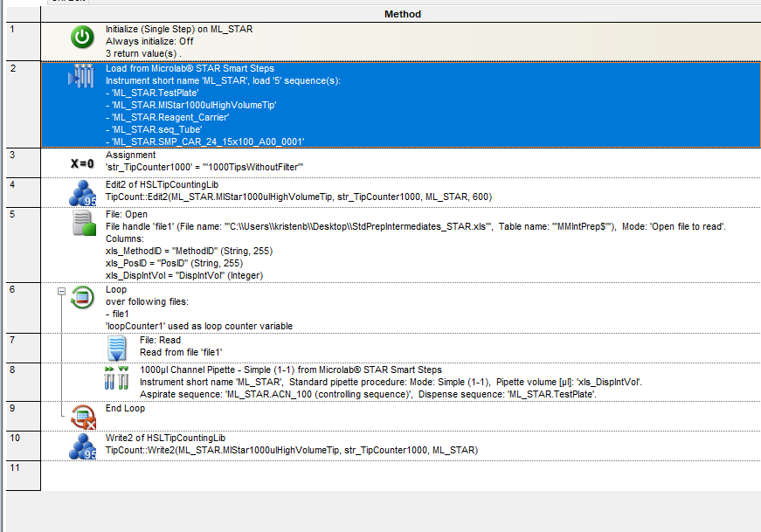The height and width of the screenshot is (532, 761).
Task: Click the 'File: Read' step title
Action: click(x=160, y=341)
